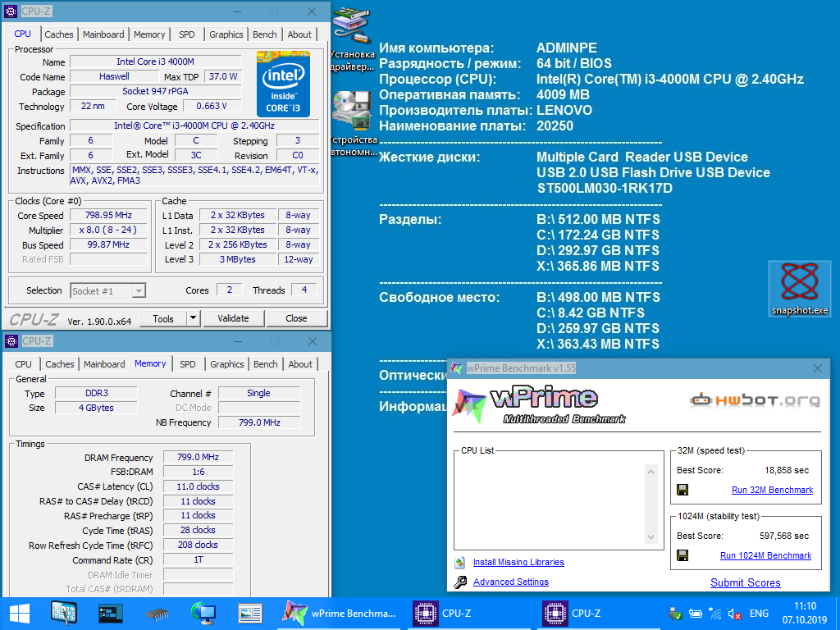Image resolution: width=840 pixels, height=630 pixels.
Task: Open the wireless network tray icon
Action: coord(714,614)
